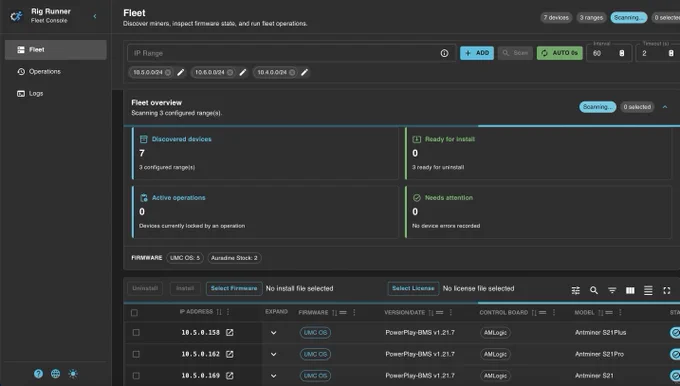This screenshot has width=680, height=386.
Task: Filter by Auradine Stock: 2 firmware chip
Action: tap(234, 258)
